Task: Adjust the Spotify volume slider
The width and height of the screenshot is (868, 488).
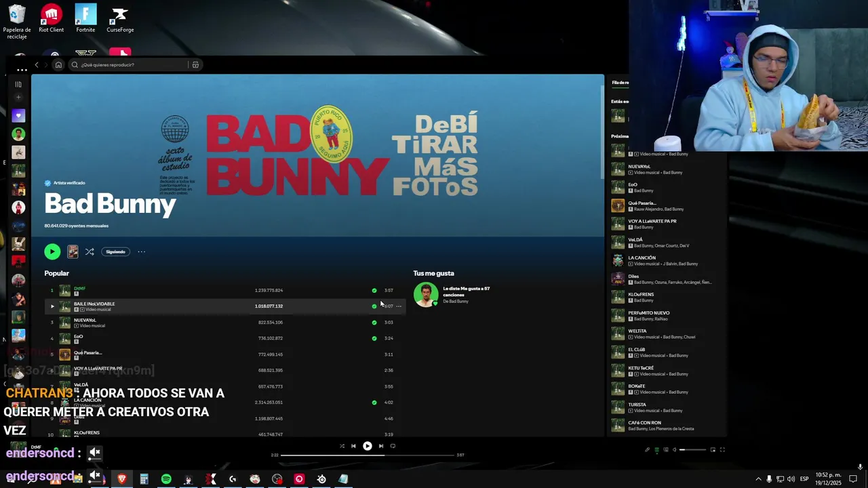Action: [x=692, y=450]
